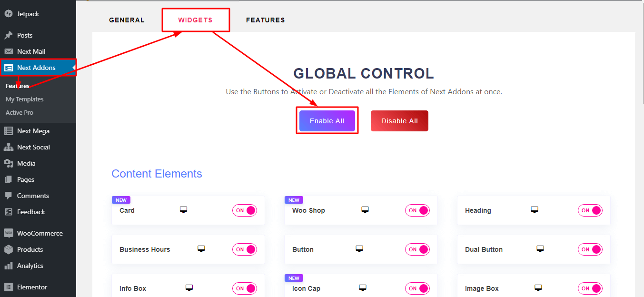The height and width of the screenshot is (297, 644).
Task: Turn off the Heading widget
Action: [x=590, y=210]
